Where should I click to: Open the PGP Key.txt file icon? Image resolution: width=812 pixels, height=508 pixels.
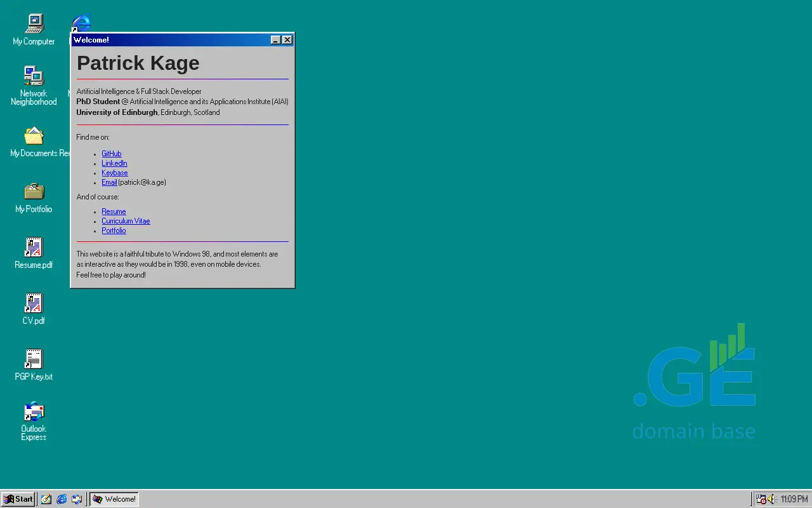(x=34, y=359)
